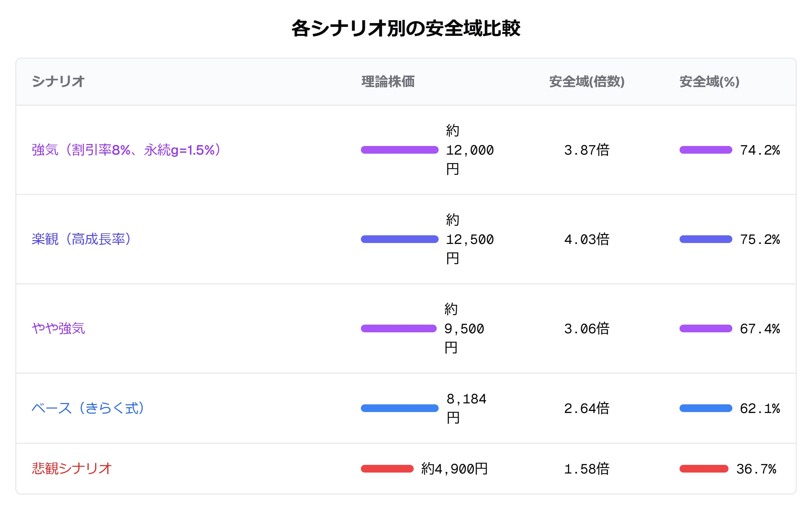The image size is (812, 510).
Task: Click the 1.58倍 multiple value
Action: [x=587, y=468]
